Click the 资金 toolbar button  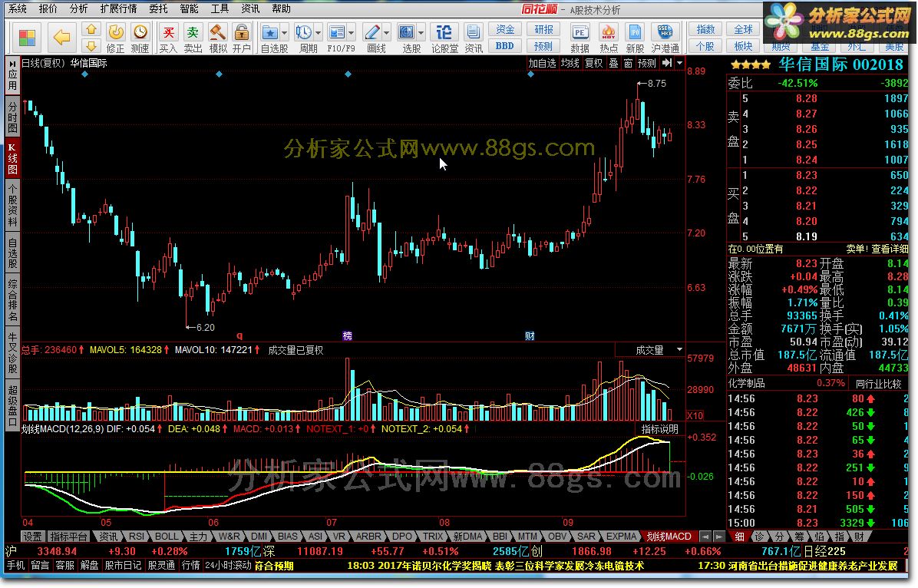[504, 29]
